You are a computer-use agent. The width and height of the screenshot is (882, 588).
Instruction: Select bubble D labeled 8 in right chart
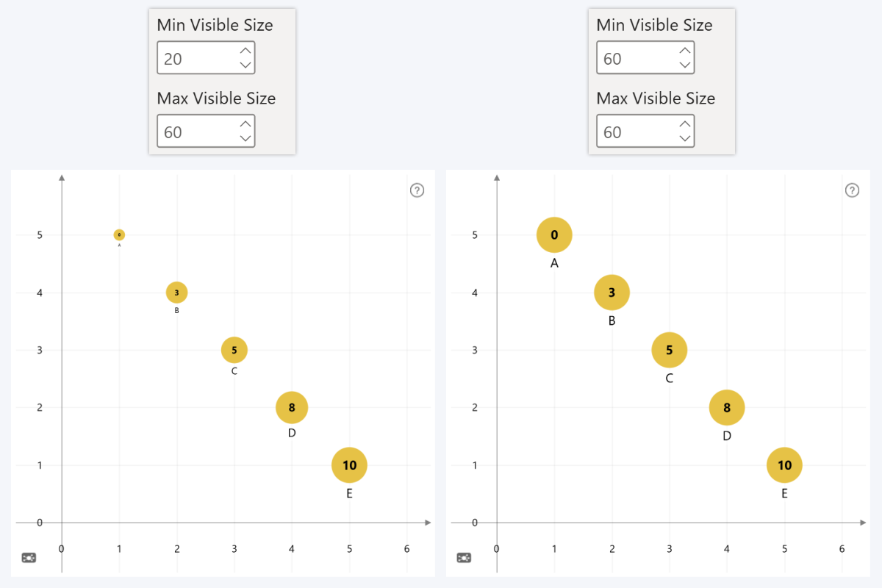(727, 407)
